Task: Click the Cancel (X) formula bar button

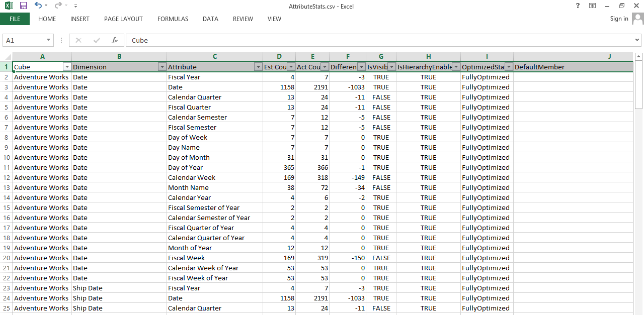Action: point(78,40)
